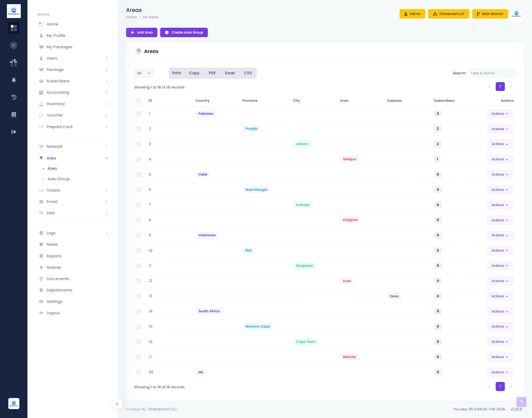
Task: Click the purple page 1 pagination button at top
Action: pos(500,87)
